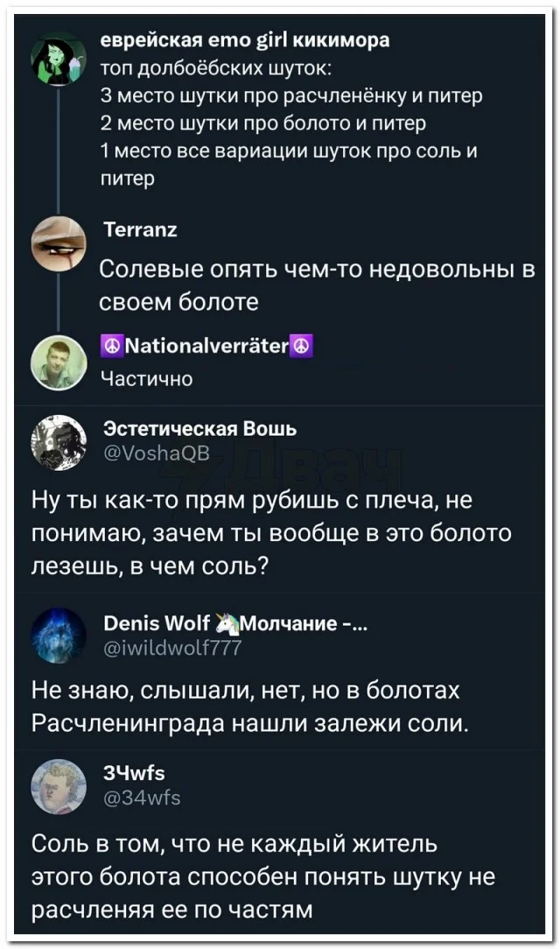Open Terranz's profile picture

(x=59, y=243)
